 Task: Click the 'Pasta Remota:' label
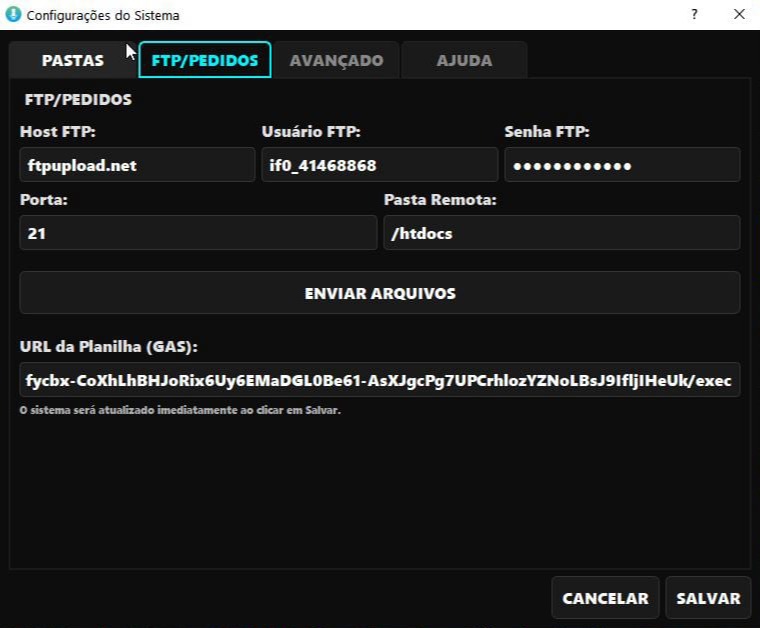[x=440, y=200]
